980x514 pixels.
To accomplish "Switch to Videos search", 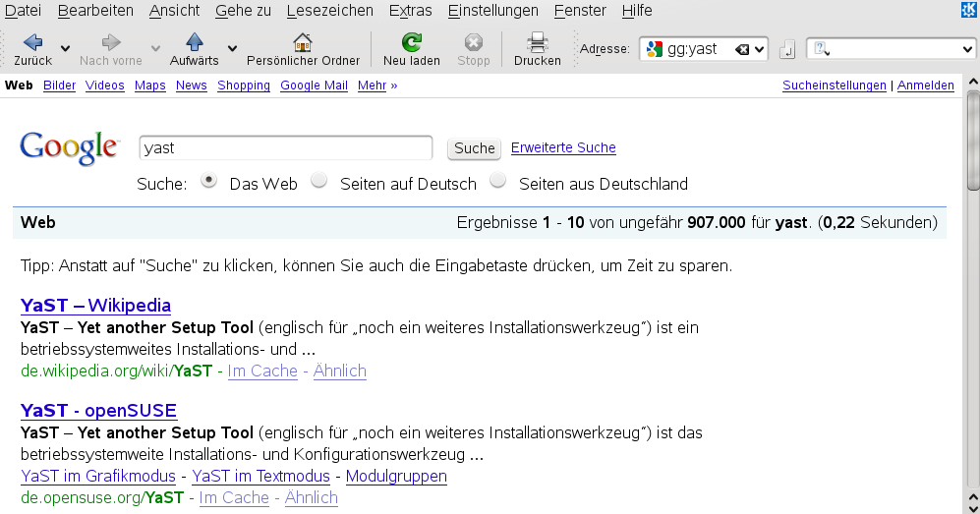I will coord(105,85).
